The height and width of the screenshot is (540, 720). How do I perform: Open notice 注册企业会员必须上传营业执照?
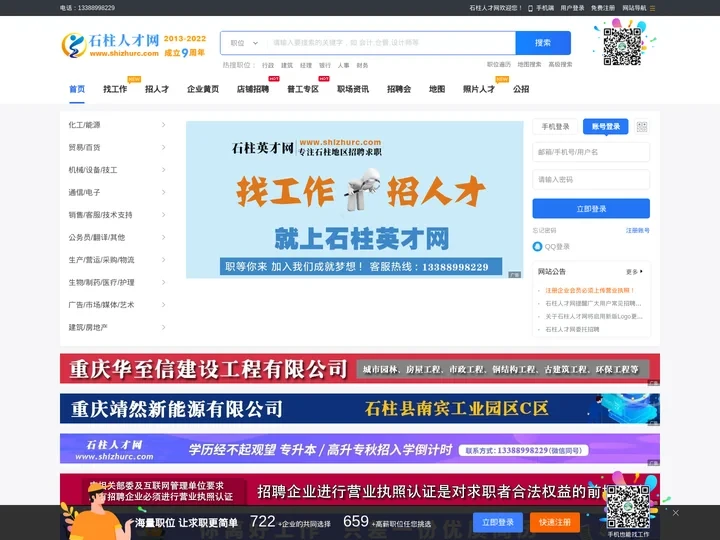point(590,290)
